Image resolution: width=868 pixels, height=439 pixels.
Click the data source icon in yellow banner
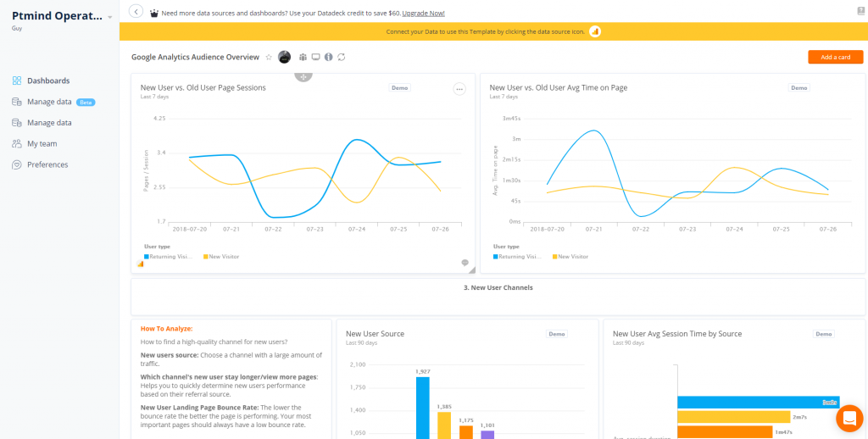(x=595, y=31)
